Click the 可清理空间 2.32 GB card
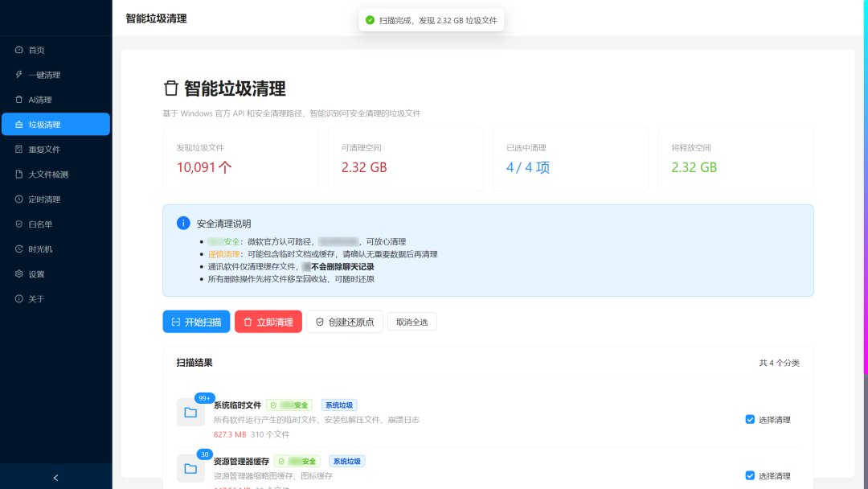The height and width of the screenshot is (489, 868). [x=405, y=159]
